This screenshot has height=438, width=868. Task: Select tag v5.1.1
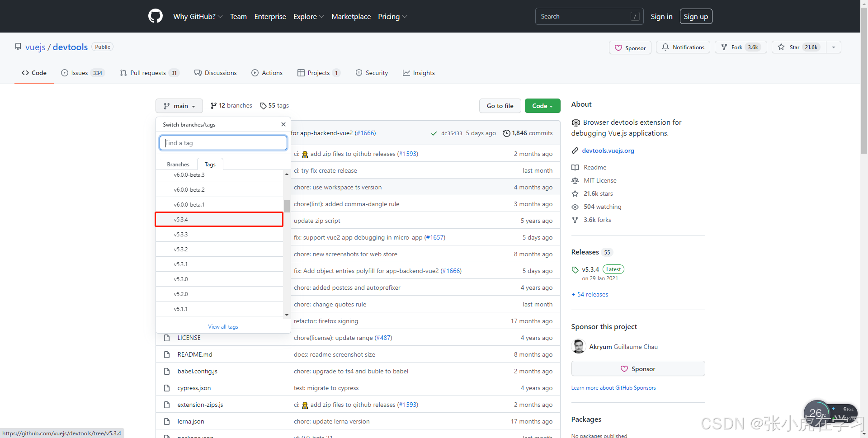pyautogui.click(x=220, y=309)
